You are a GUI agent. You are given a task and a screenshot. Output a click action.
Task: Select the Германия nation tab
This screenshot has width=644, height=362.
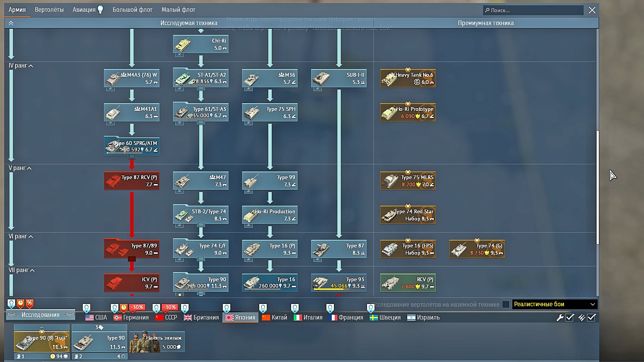click(131, 318)
